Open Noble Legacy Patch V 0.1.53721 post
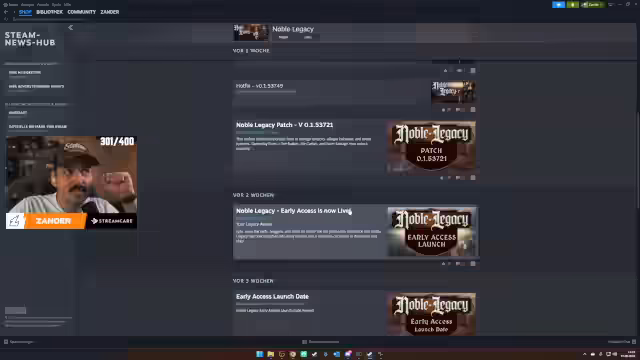Screen dimensions: 640x360 [284, 125]
